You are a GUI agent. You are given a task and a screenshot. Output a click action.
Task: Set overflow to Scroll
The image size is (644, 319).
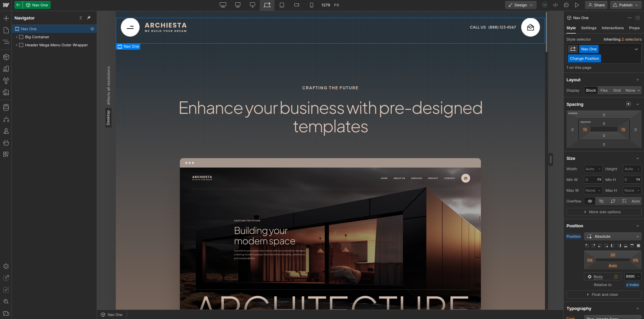[x=624, y=201]
